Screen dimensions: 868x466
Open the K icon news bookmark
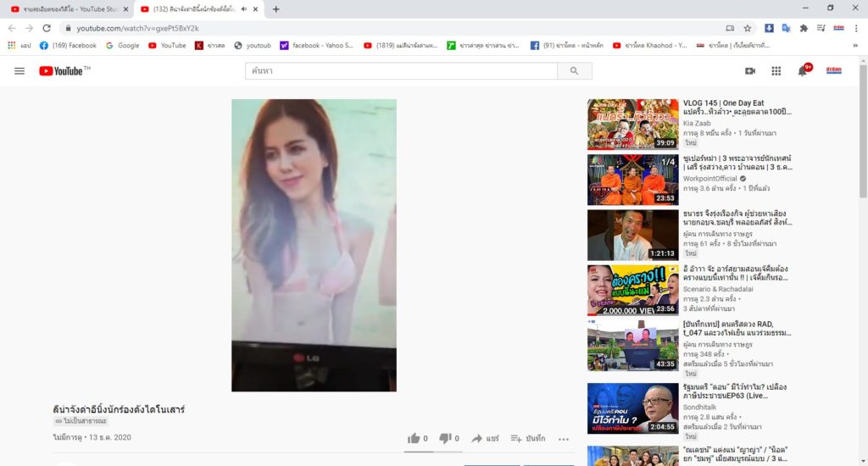209,46
